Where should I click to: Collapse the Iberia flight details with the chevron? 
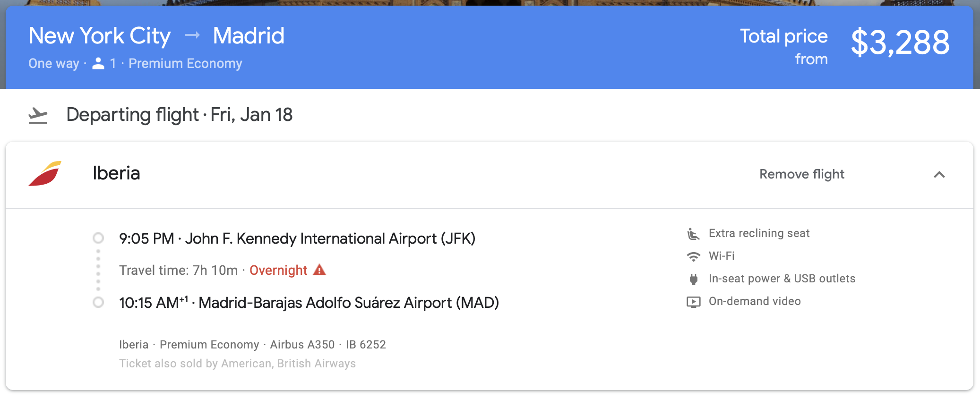pos(940,174)
